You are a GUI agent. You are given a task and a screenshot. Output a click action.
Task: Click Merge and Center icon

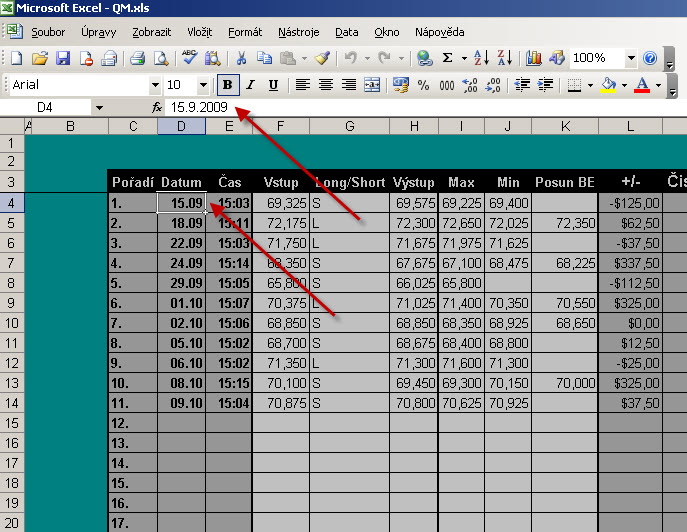pyautogui.click(x=372, y=85)
